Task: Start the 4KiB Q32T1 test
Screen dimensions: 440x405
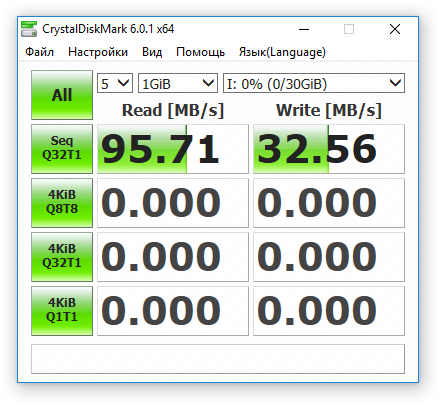Action: [62, 257]
